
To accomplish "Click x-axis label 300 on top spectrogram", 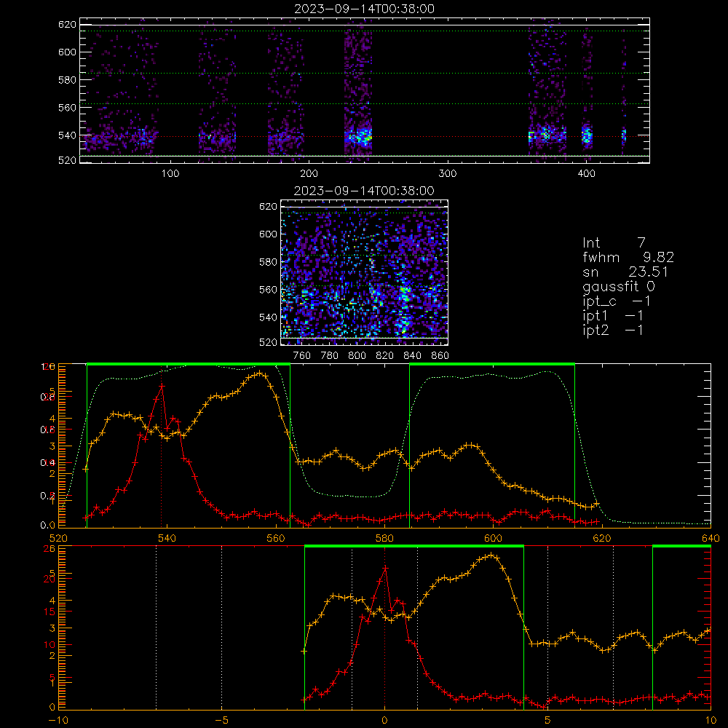I will tap(448, 174).
